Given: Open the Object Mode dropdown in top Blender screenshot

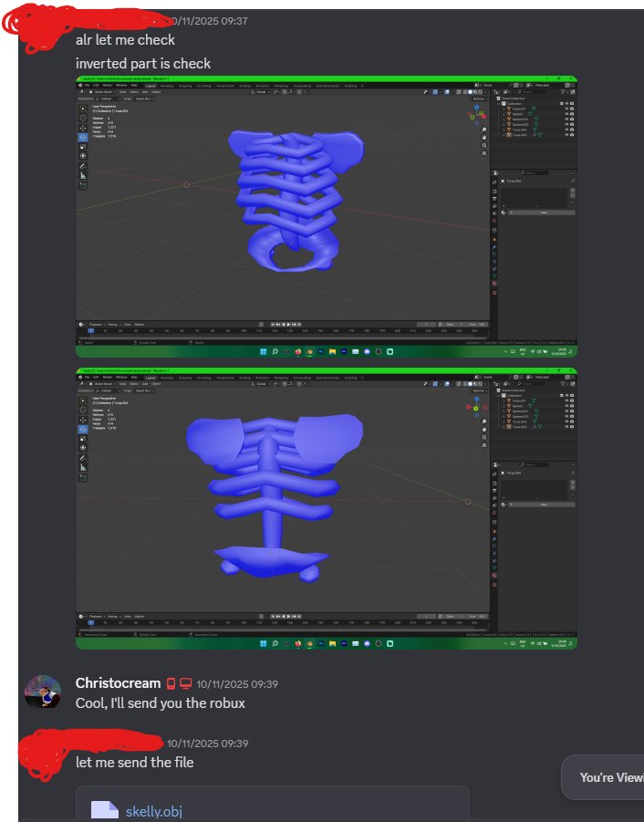Looking at the screenshot, I should pyautogui.click(x=104, y=92).
